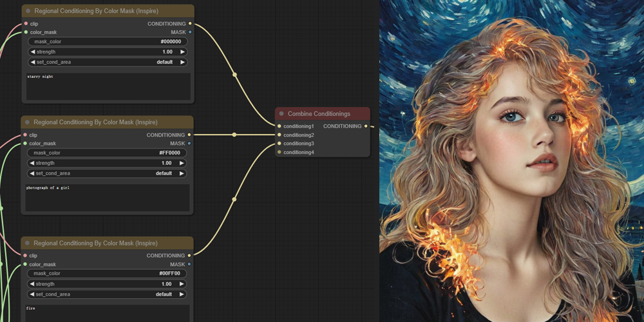Click into the 'photograph of a girl' prompt box
Viewport: 644px width, 322px height.
pos(108,198)
